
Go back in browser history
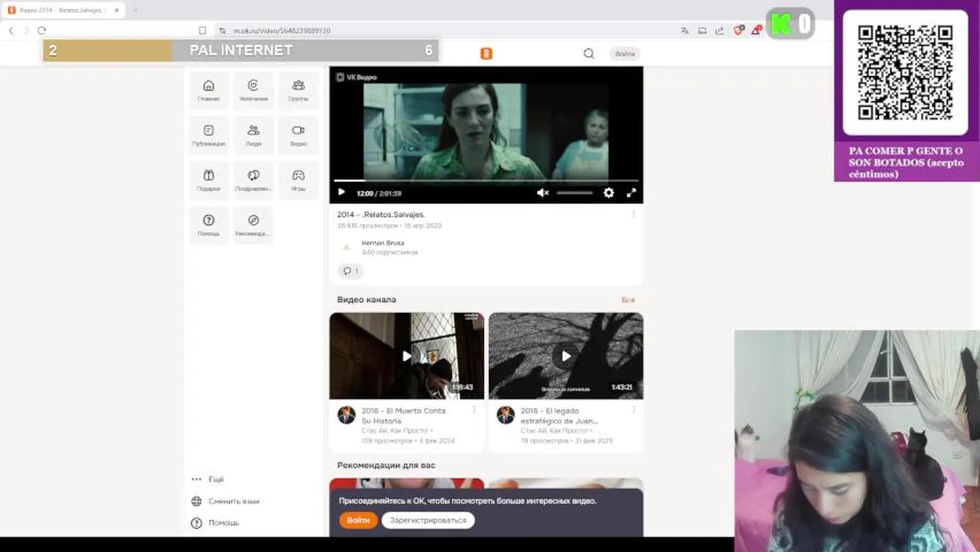click(11, 31)
